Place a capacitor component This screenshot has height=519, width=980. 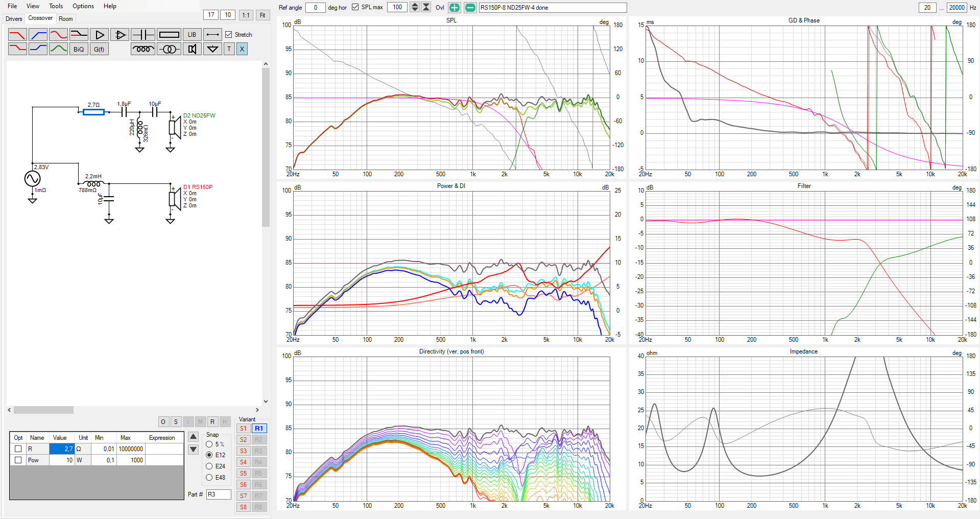(143, 35)
